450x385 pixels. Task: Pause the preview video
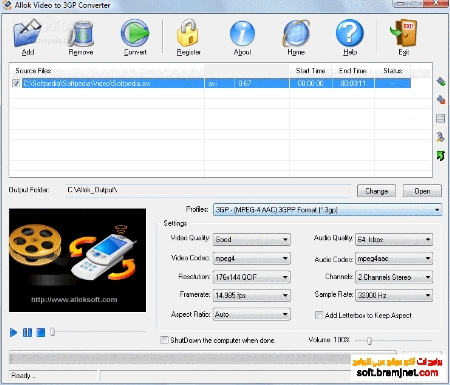coord(27,332)
